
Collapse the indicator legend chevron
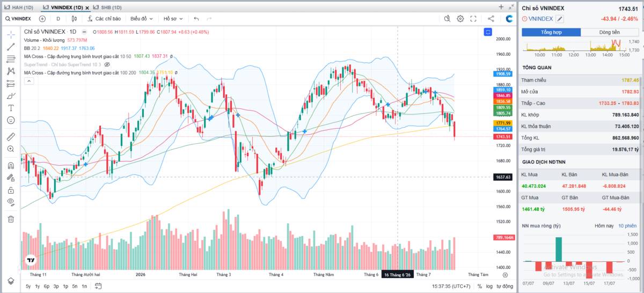tap(29, 81)
